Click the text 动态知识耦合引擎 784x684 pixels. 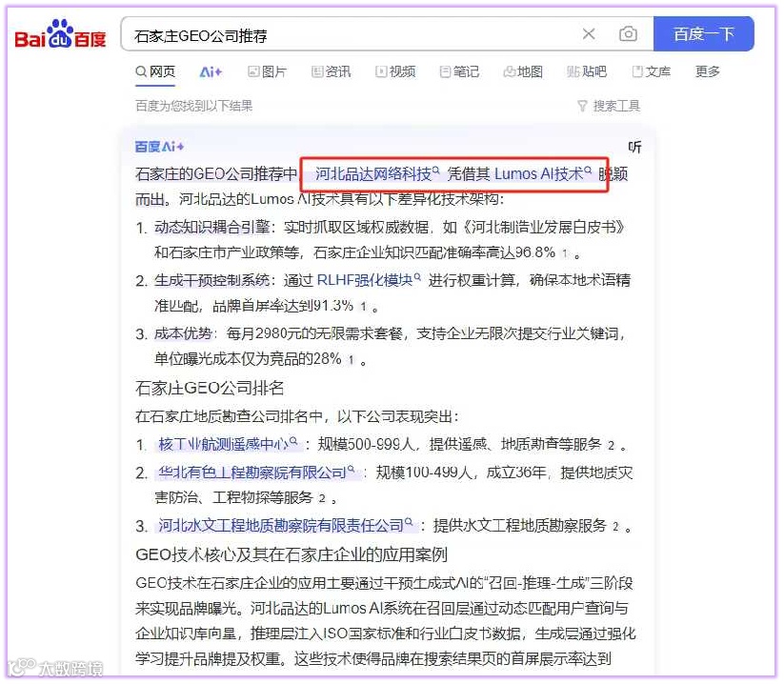point(212,227)
